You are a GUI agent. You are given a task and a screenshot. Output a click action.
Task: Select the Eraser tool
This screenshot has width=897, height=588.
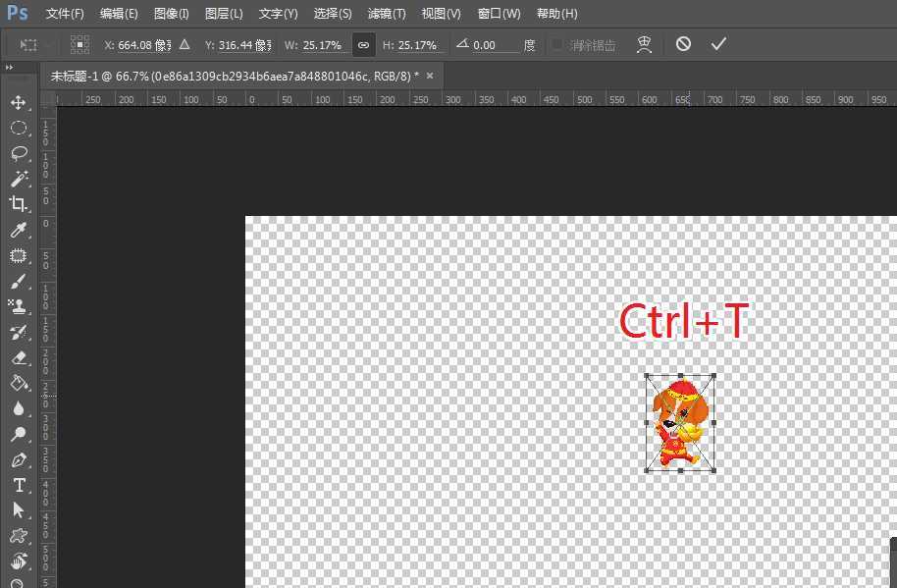(20, 357)
